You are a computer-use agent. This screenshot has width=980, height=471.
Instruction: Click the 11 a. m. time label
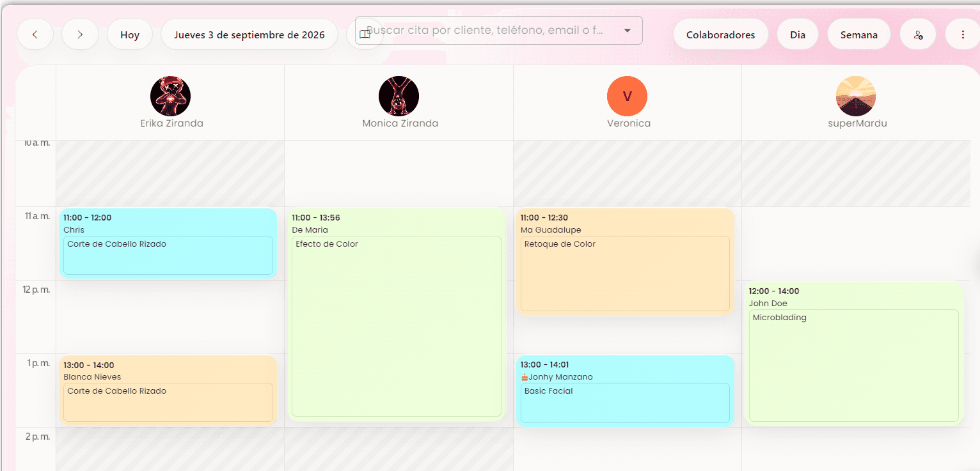[x=37, y=216]
